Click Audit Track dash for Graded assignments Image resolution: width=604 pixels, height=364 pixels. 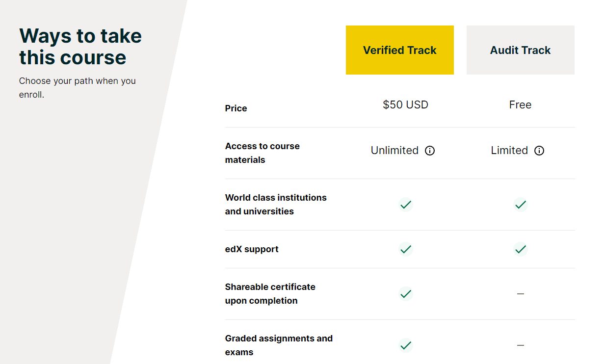pyautogui.click(x=521, y=345)
